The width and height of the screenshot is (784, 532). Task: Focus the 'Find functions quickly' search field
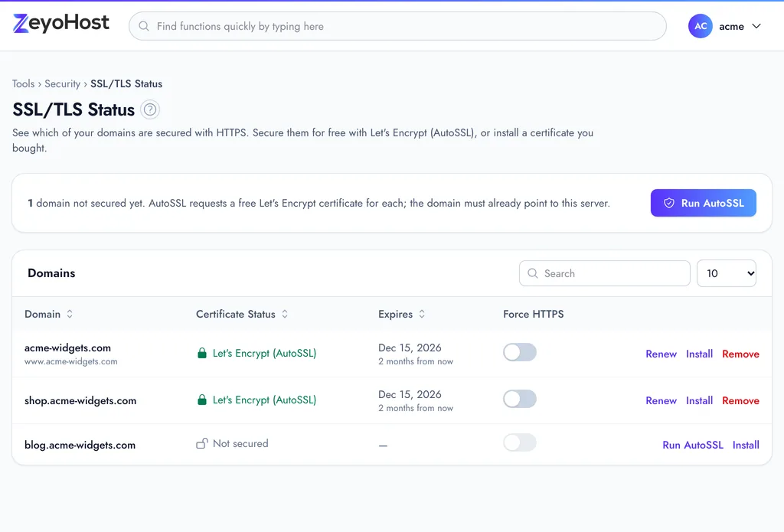tap(397, 26)
